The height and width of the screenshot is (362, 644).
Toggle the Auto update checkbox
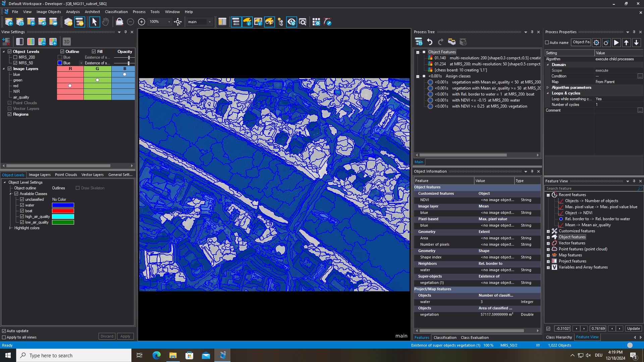point(4,331)
